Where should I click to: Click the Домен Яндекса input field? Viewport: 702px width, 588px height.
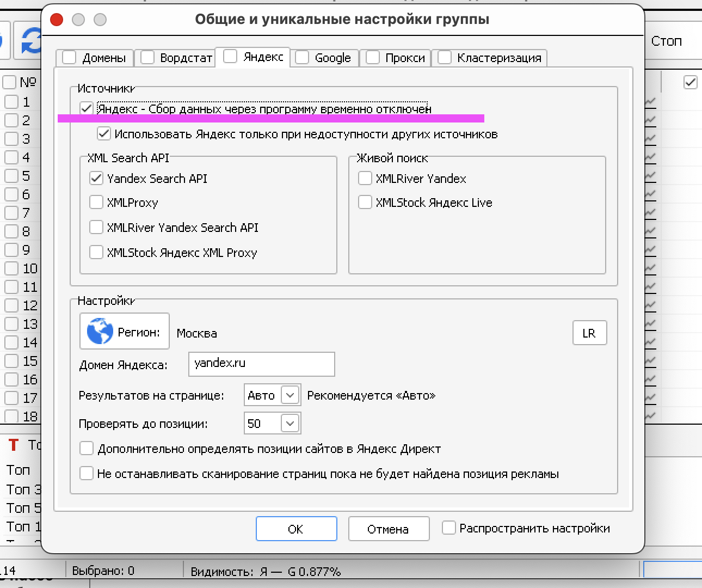[261, 364]
